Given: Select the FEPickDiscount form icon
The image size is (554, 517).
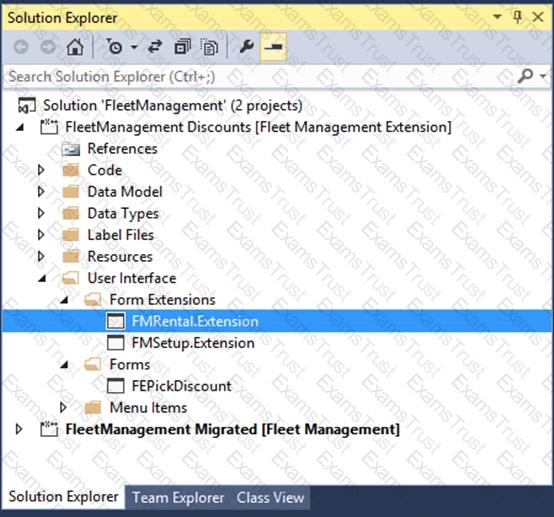Looking at the screenshot, I should point(116,386).
